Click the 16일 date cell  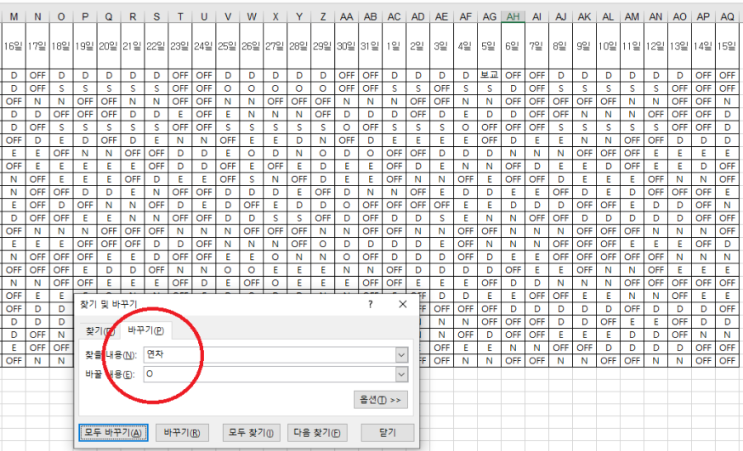14,46
